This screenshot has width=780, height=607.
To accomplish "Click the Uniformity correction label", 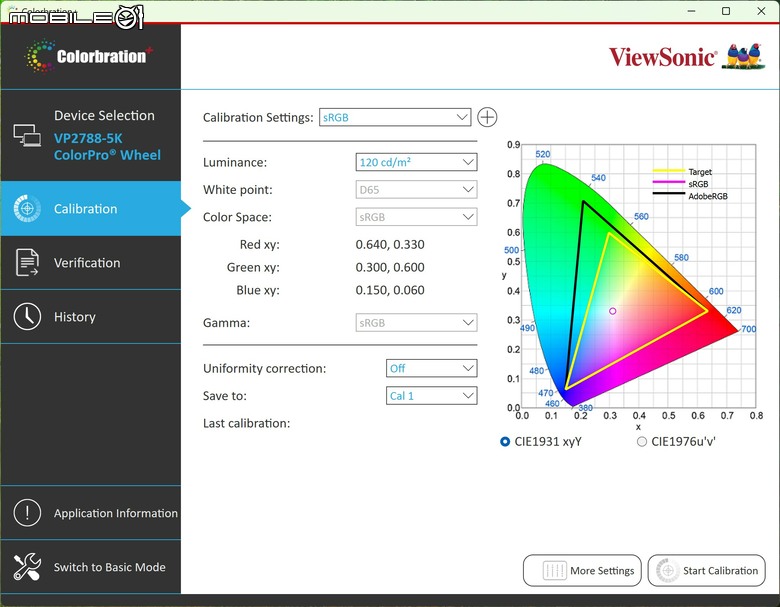I will pyautogui.click(x=264, y=369).
